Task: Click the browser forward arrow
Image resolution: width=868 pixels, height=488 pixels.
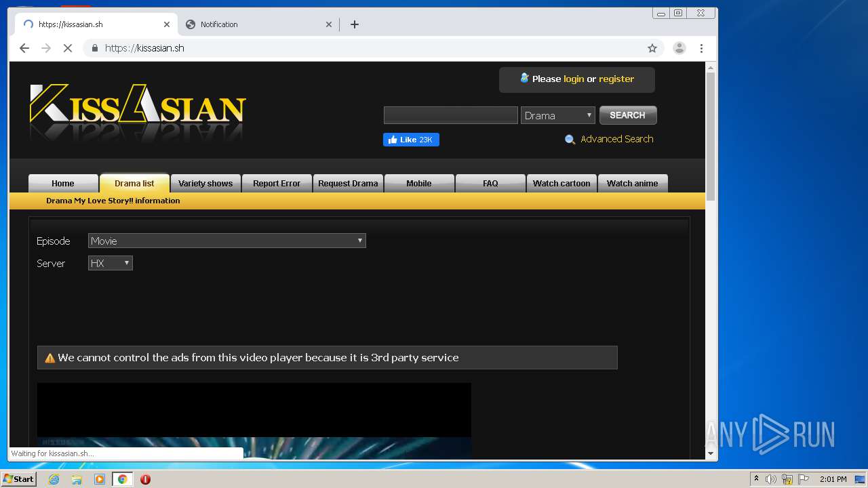Action: [46, 48]
